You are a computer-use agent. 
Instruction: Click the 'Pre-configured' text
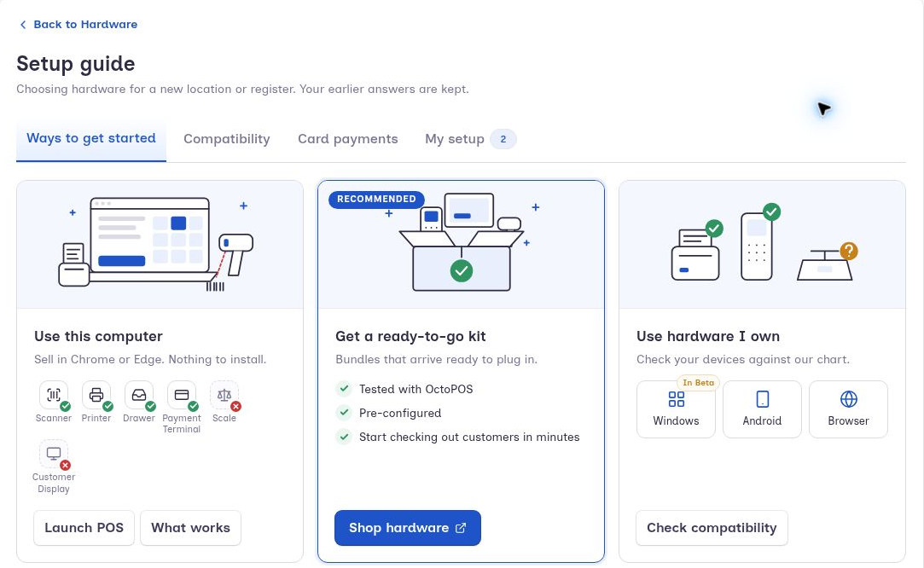pos(400,413)
